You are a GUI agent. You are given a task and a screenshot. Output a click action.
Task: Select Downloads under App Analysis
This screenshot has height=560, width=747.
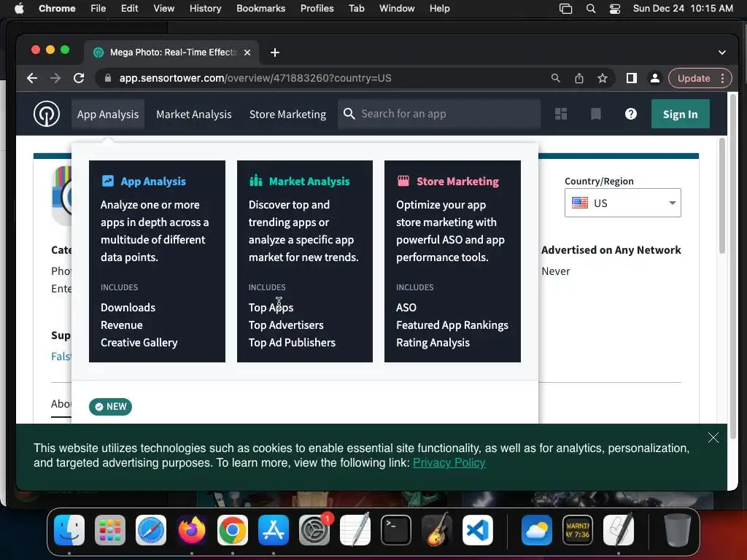point(128,308)
